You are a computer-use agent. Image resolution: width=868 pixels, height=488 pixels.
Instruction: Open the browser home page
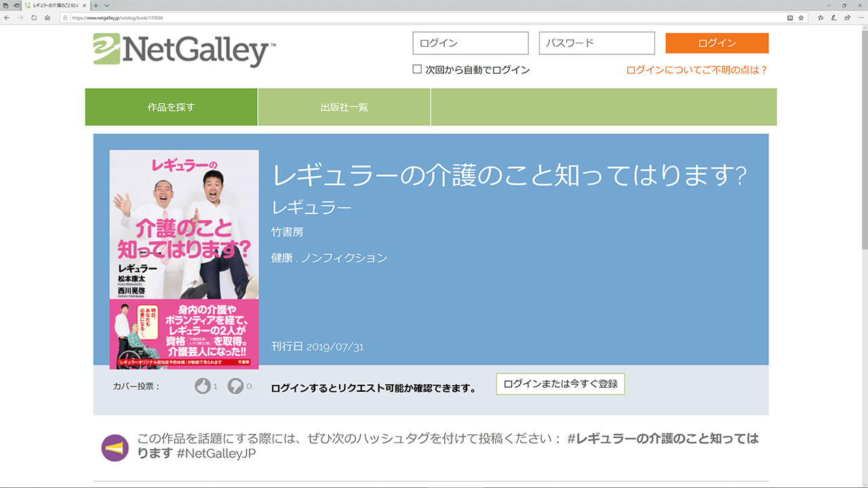pos(47,18)
